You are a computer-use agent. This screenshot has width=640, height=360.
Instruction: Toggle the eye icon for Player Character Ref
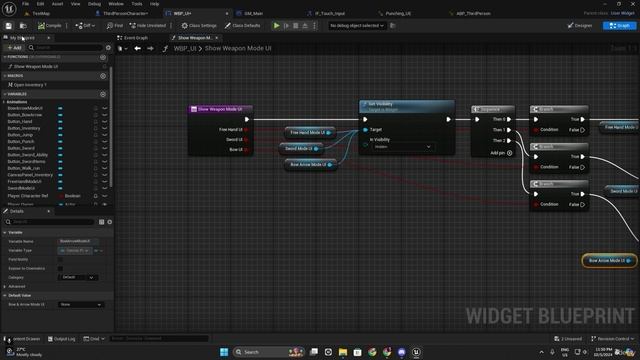point(104,196)
